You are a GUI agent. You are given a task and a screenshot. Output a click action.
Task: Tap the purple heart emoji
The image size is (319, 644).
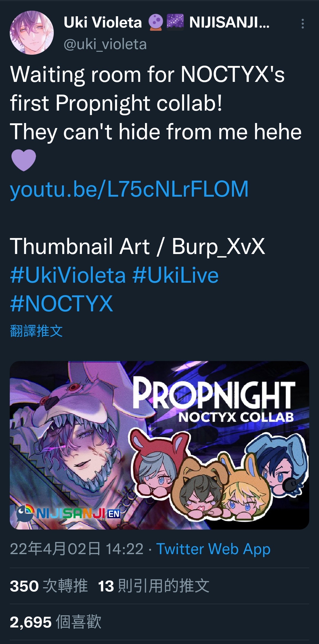click(24, 160)
